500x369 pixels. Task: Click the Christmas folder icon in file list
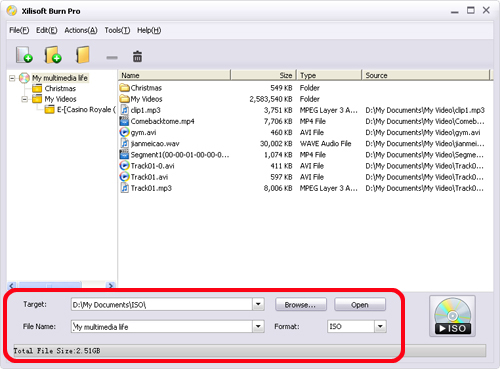pos(124,88)
